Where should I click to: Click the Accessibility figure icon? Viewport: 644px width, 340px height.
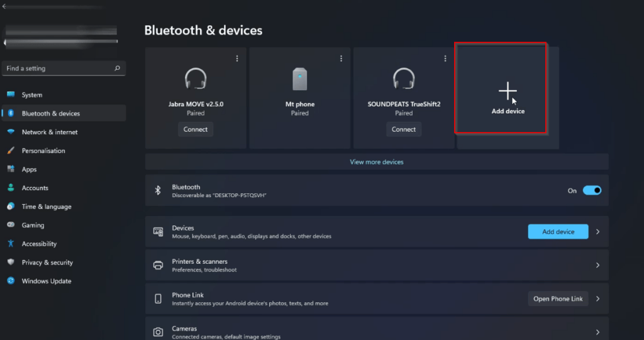pyautogui.click(x=11, y=244)
